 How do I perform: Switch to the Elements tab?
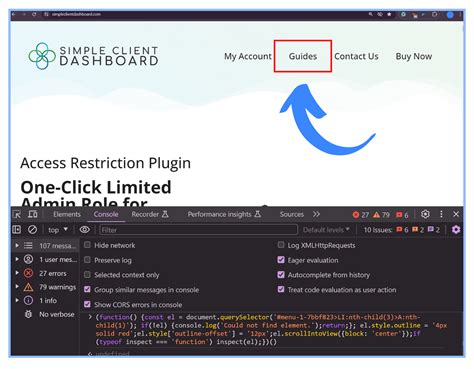[67, 214]
